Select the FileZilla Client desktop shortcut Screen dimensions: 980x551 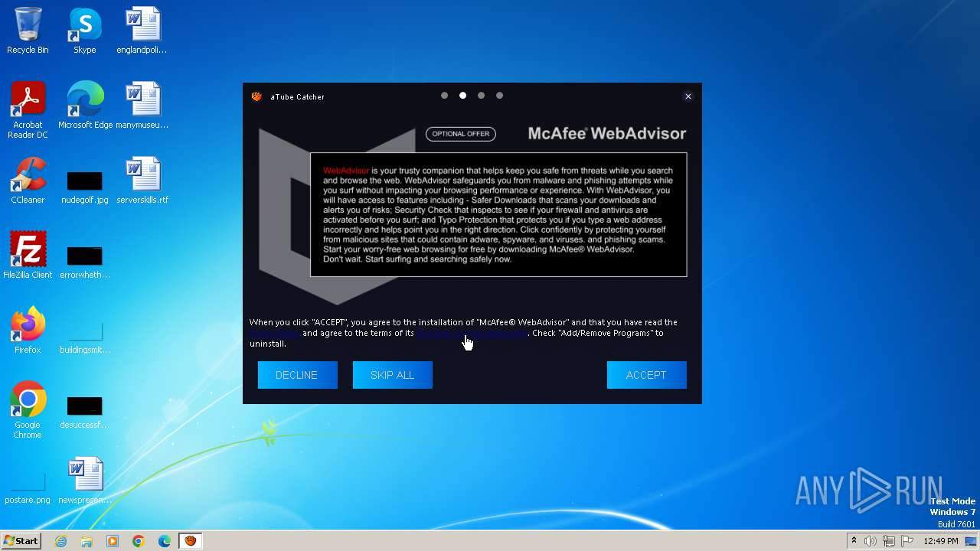28,256
